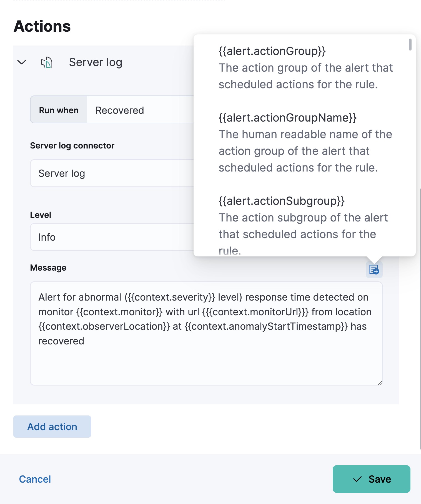The image size is (421, 504).
Task: Change the Recovered run condition
Action: point(119,110)
